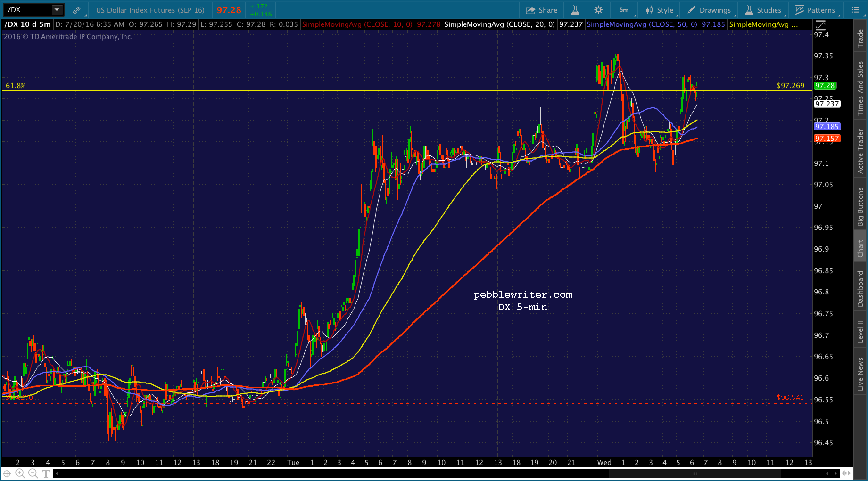Expand the /DX symbol dropdown arrow
The image size is (868, 481).
[x=57, y=10]
